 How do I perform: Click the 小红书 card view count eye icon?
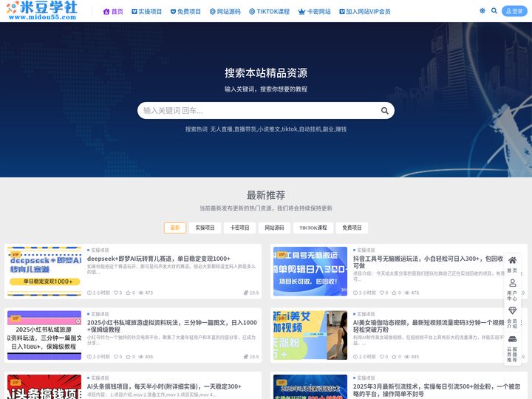pos(141,357)
